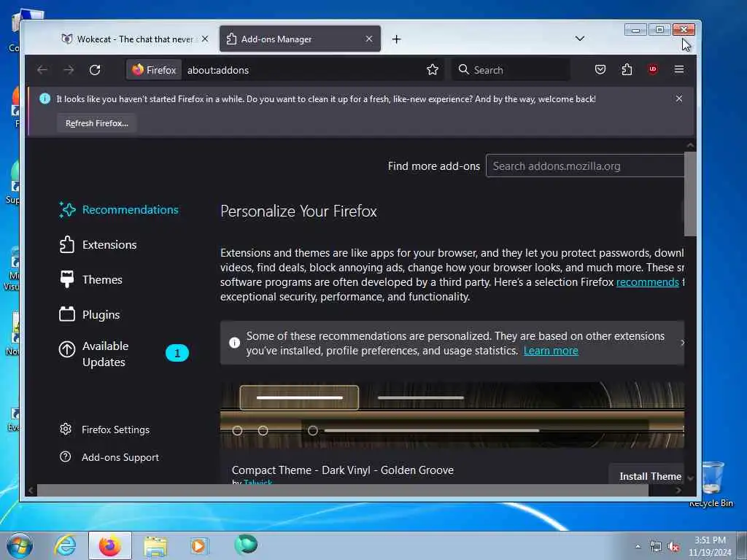
Task: Click the Refresh Firefox... button
Action: [97, 123]
